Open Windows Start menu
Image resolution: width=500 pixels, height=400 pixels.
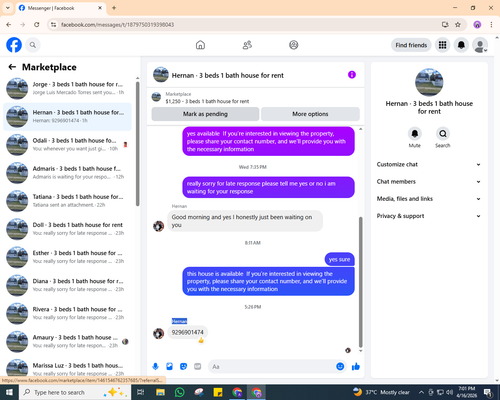[x=9, y=392]
